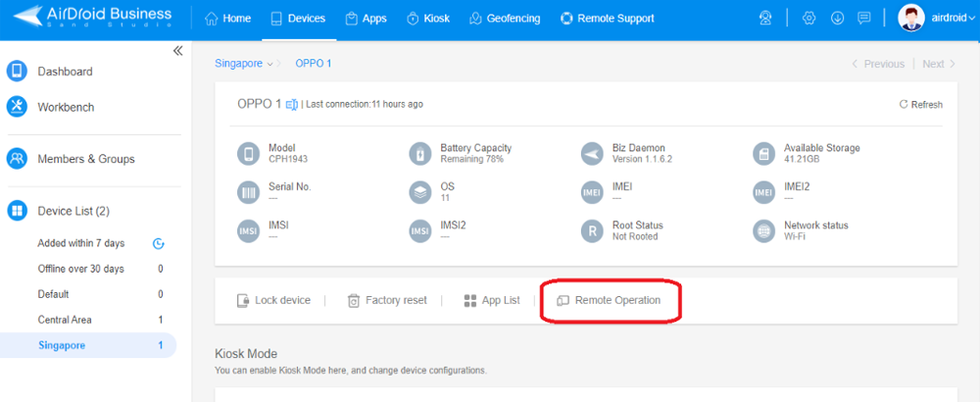The width and height of the screenshot is (980, 402).
Task: Click Lock device button
Action: click(273, 300)
